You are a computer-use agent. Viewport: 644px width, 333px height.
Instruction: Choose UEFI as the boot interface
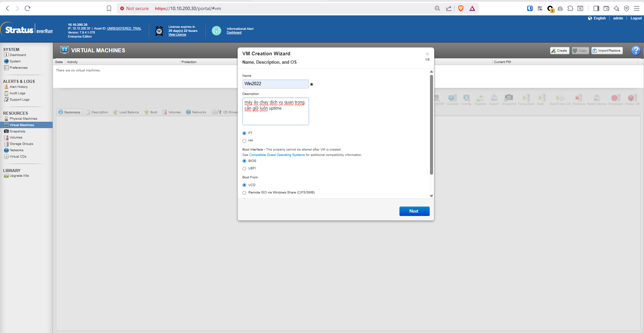[x=244, y=169]
